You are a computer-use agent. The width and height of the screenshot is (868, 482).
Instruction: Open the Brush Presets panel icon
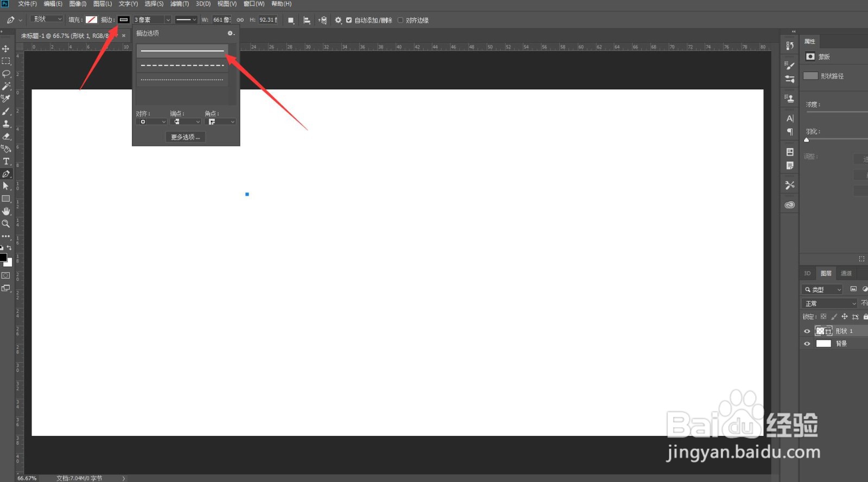(x=790, y=79)
